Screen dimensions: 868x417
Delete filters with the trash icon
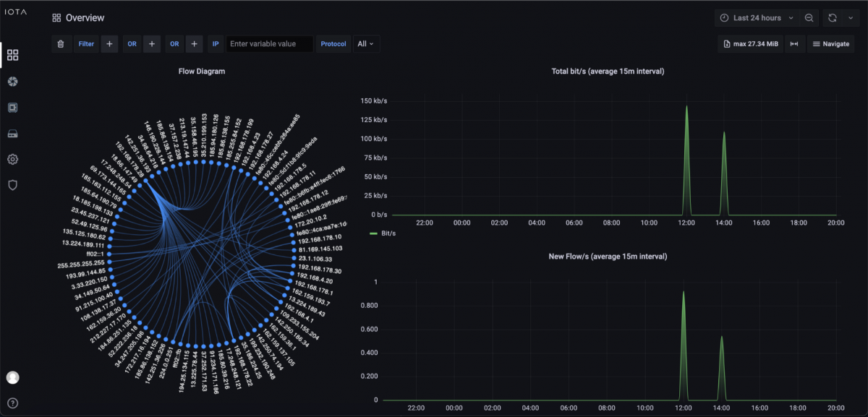coord(61,44)
